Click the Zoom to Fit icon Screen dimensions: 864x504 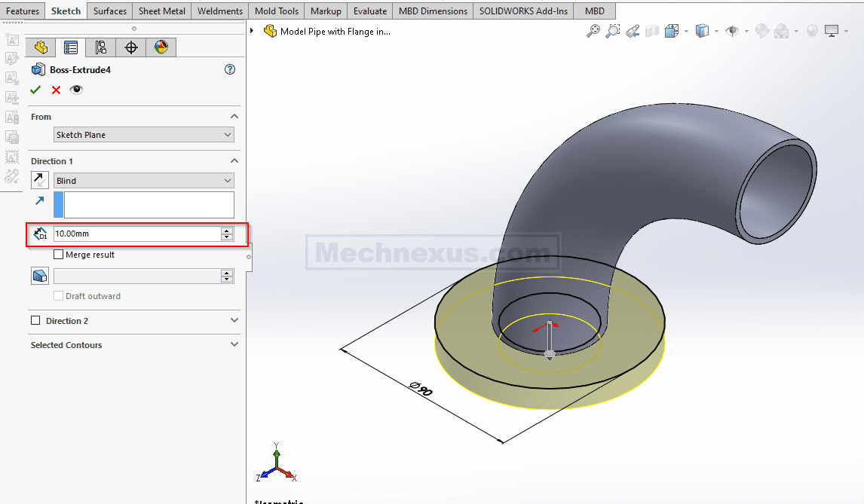pyautogui.click(x=593, y=31)
